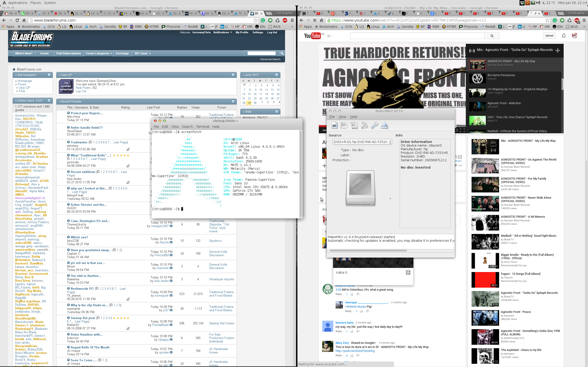The image size is (588, 367).
Task: Click the MakeMKV stream broadcast icon
Action: [364, 125]
